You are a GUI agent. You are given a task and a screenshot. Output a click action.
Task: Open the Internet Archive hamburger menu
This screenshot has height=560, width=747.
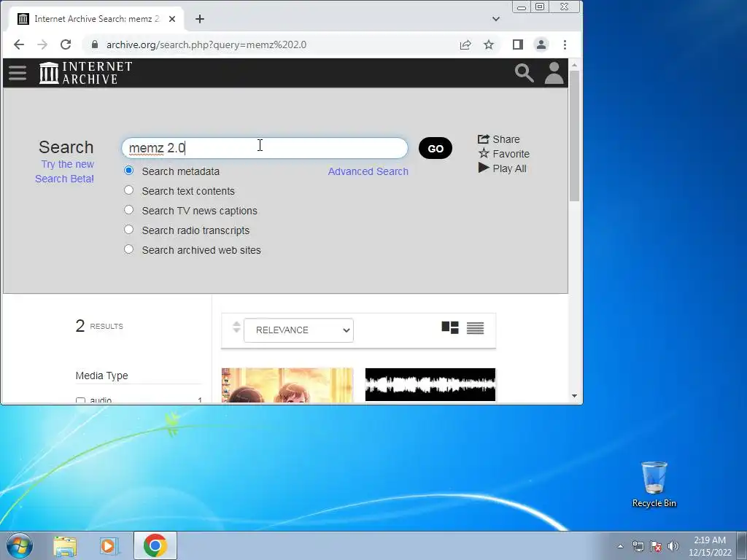(x=18, y=73)
